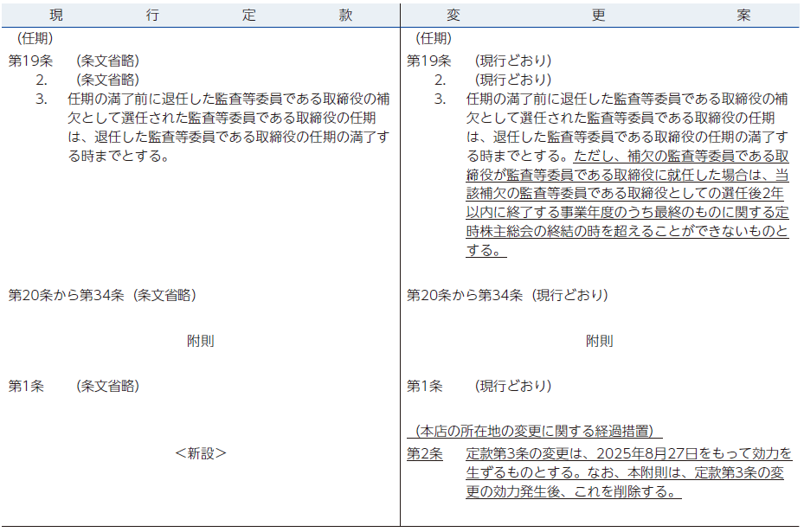Click 第20条から第34条(条文省略) line

tap(102, 296)
